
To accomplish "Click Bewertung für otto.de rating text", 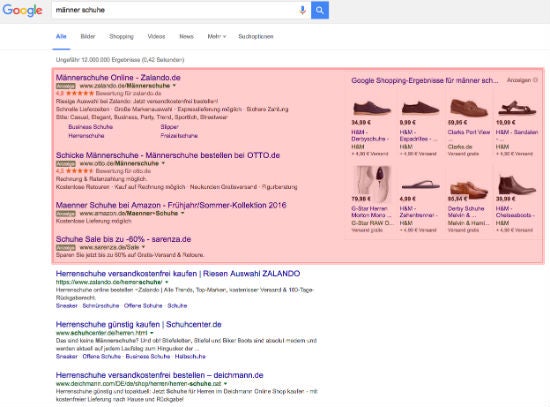I will pyautogui.click(x=123, y=171).
